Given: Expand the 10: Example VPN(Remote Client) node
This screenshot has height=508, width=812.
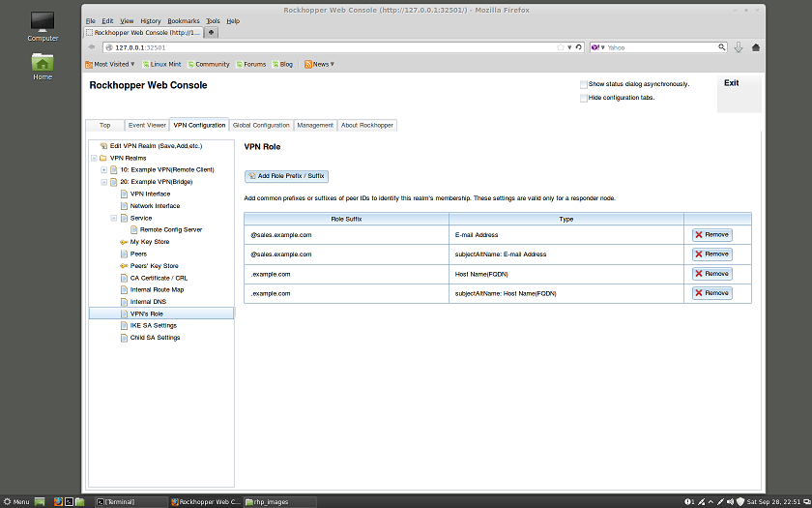Looking at the screenshot, I should pyautogui.click(x=103, y=169).
